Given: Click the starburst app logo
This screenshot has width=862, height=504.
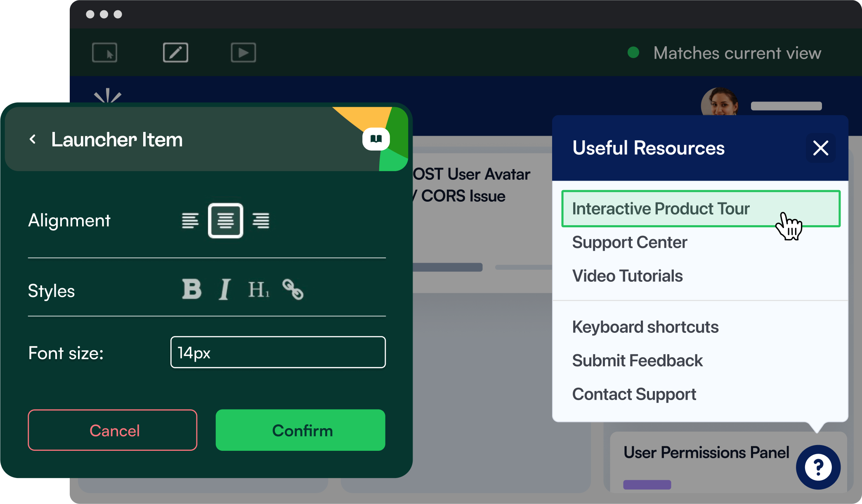Looking at the screenshot, I should pos(108,96).
